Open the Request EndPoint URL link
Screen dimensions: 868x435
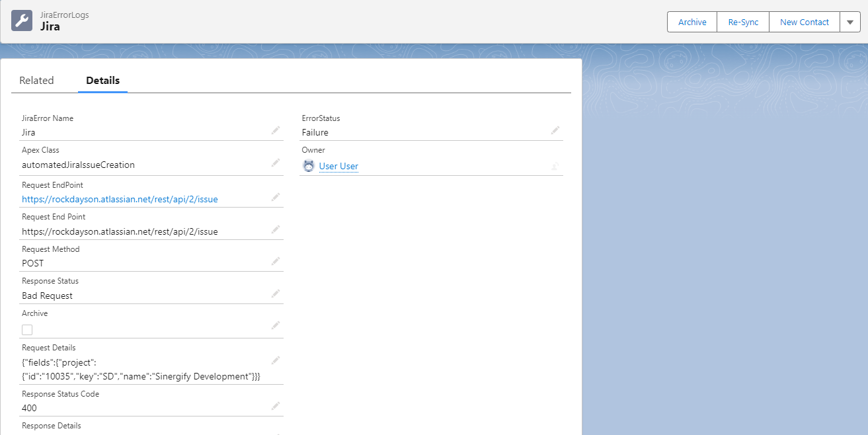tap(120, 199)
